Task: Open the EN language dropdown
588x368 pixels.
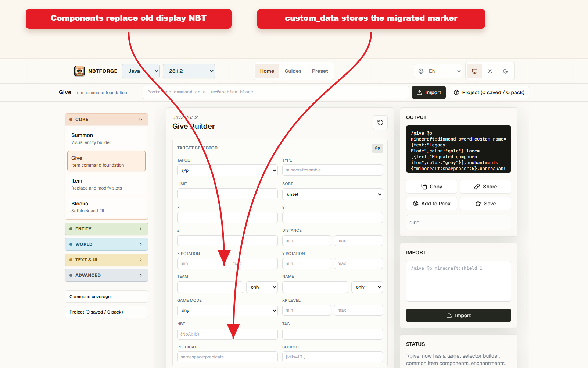Action: pos(438,71)
